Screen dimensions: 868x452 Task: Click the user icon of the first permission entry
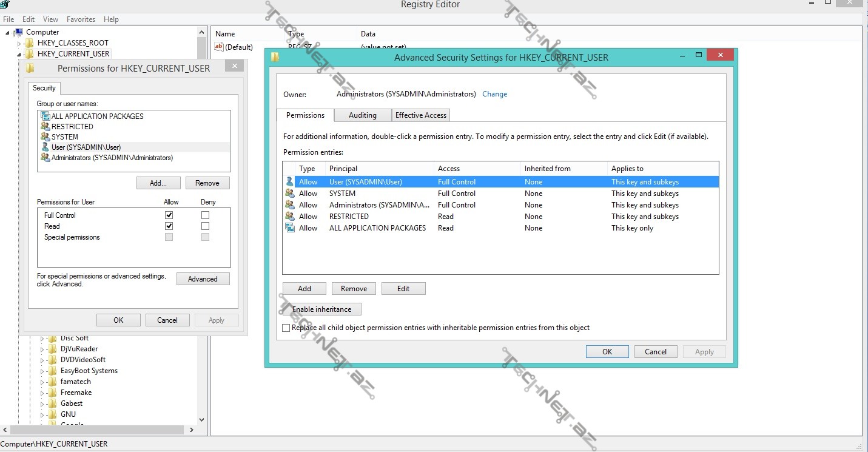[290, 182]
